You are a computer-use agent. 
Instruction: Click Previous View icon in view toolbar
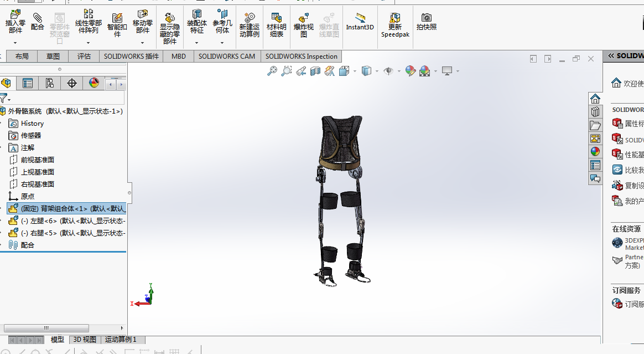tap(300, 71)
